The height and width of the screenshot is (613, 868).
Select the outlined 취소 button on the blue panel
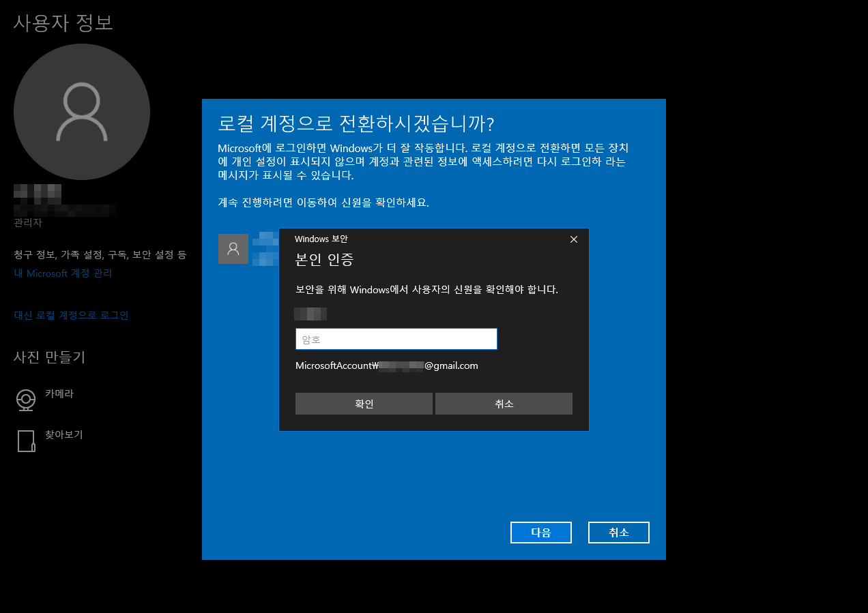click(618, 532)
